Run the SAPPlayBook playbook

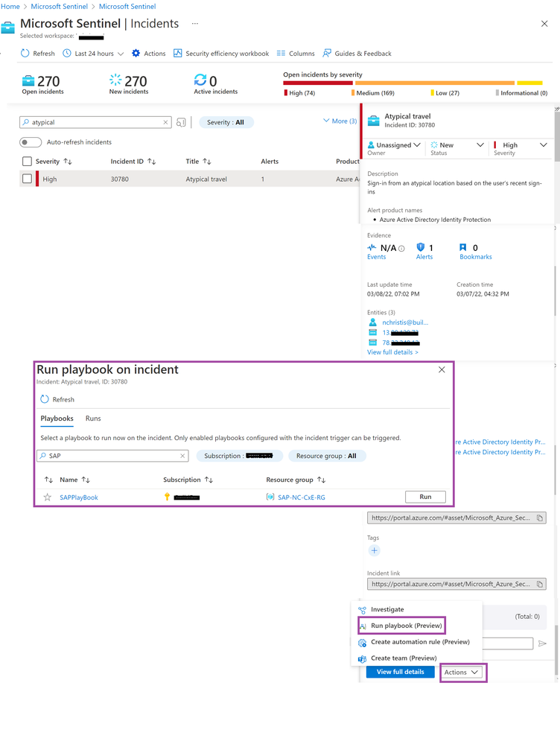tap(425, 497)
